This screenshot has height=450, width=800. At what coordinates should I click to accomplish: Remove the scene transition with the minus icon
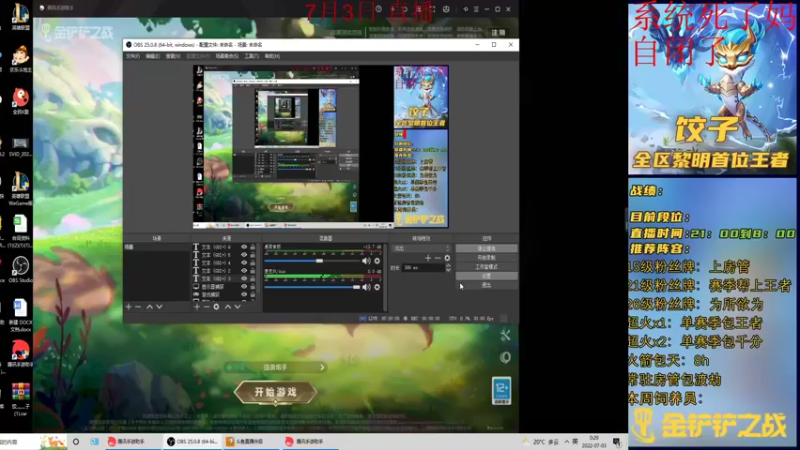point(437,258)
